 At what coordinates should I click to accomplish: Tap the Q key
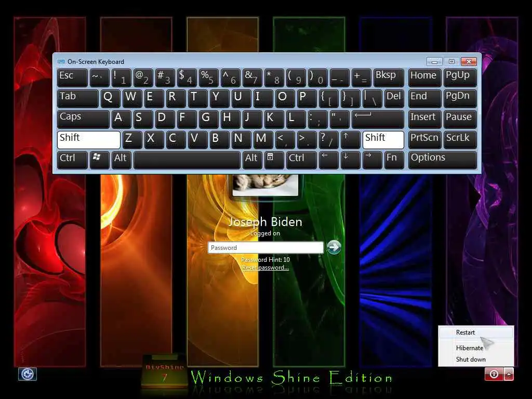pos(110,98)
